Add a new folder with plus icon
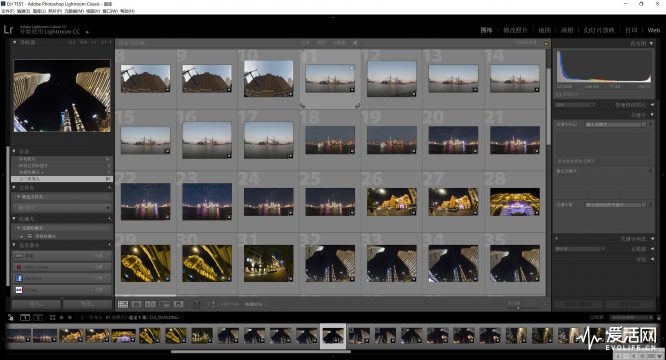The image size is (666, 360). pos(109,187)
